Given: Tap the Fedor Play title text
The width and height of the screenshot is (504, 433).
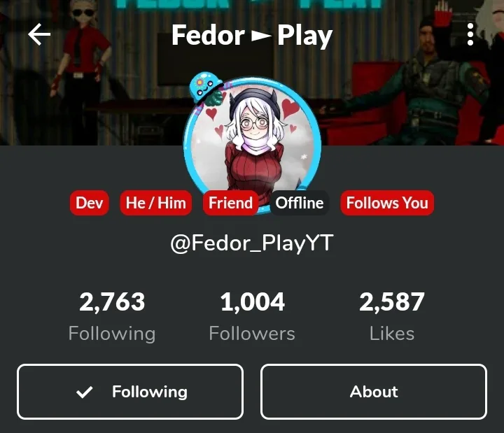Looking at the screenshot, I should [252, 36].
